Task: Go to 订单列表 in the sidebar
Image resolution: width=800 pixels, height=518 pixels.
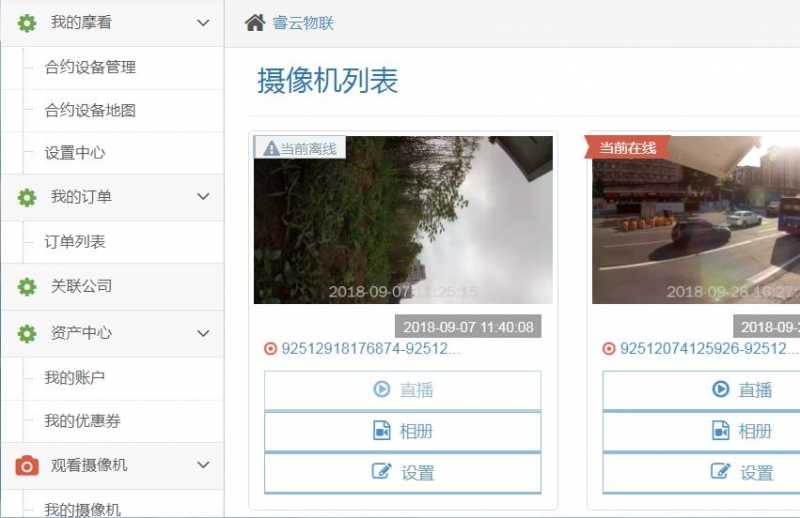Action: (x=75, y=242)
